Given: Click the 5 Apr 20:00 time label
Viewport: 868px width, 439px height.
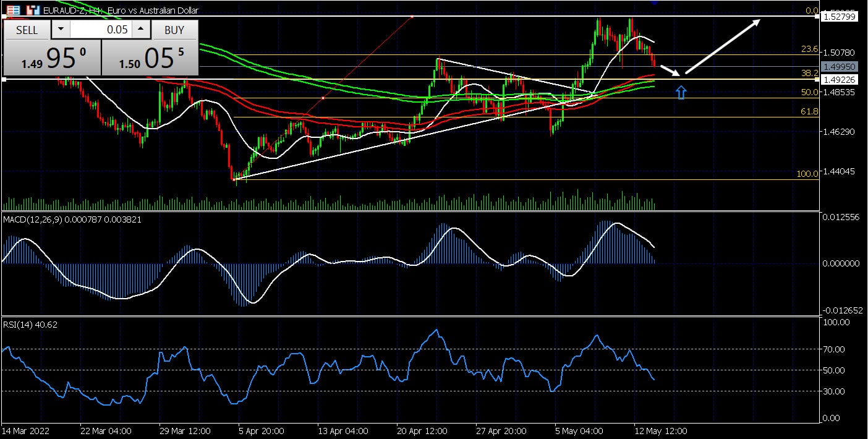Looking at the screenshot, I should [x=262, y=431].
